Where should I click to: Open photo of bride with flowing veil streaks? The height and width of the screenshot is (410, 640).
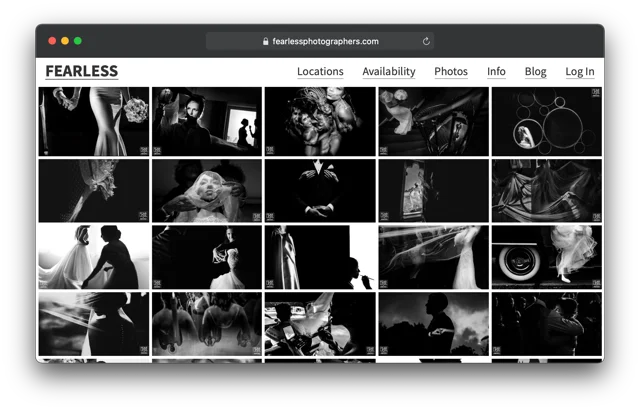(x=433, y=257)
